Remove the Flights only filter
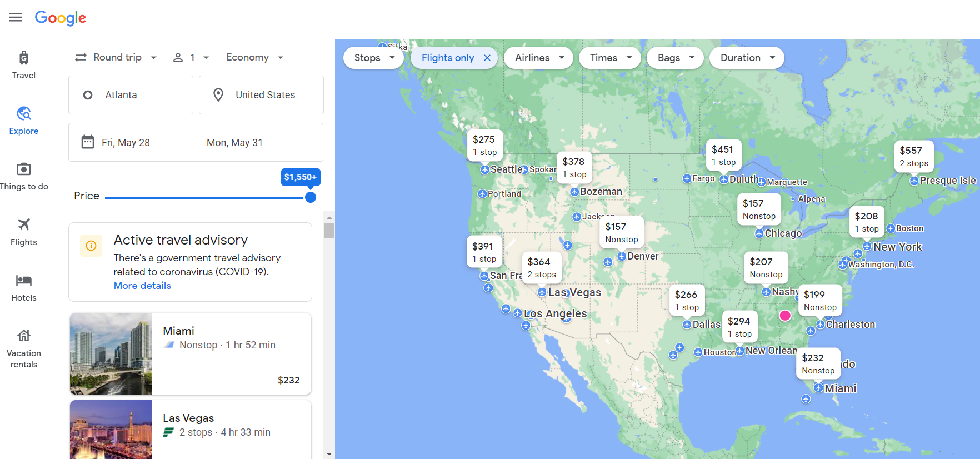Image resolution: width=980 pixels, height=459 pixels. tap(487, 58)
